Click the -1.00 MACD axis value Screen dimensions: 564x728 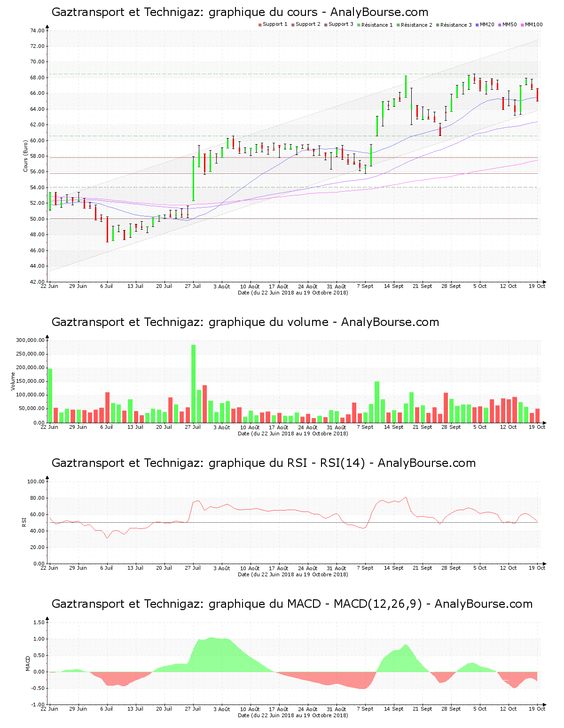[x=38, y=705]
